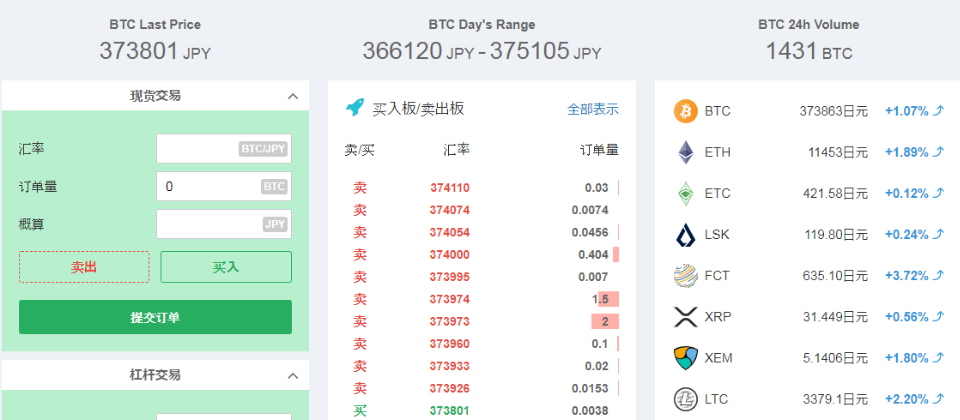This screenshot has width=960, height=420.
Task: Select sell order at 373995
Action: click(x=482, y=277)
